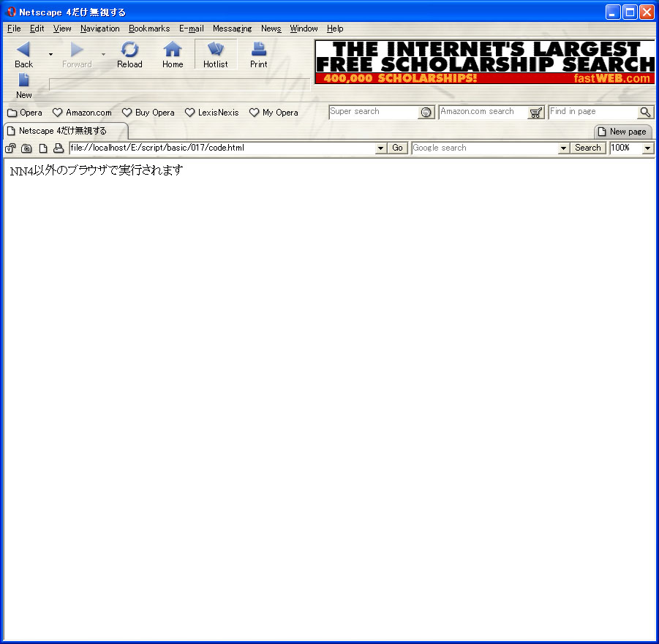Open the Amazon.com bookmark
This screenshot has width=659, height=644.
(82, 113)
